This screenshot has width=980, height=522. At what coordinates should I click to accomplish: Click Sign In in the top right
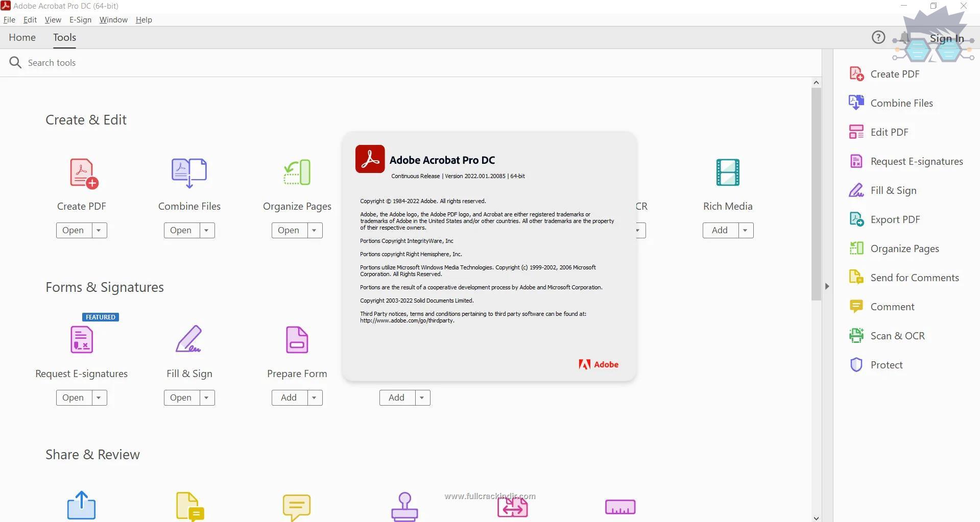[947, 38]
